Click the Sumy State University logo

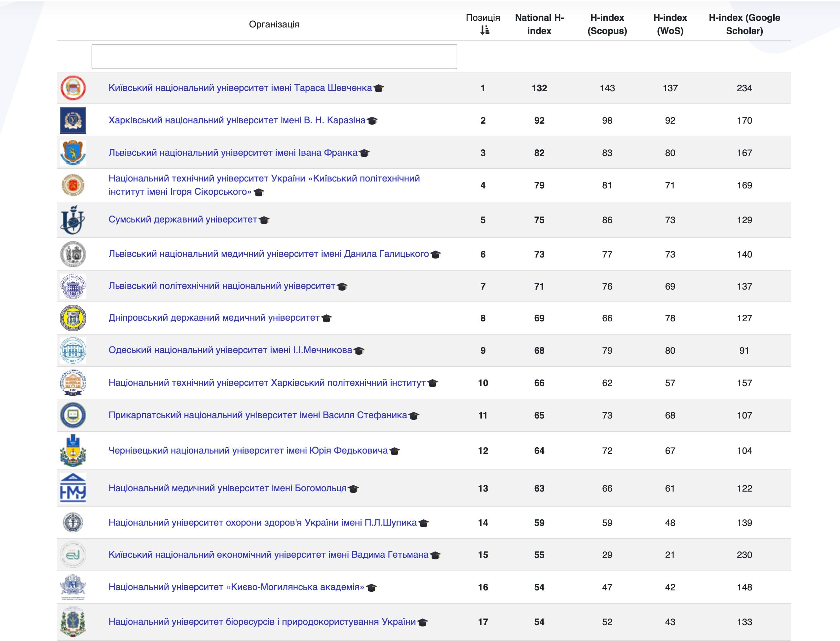(73, 220)
